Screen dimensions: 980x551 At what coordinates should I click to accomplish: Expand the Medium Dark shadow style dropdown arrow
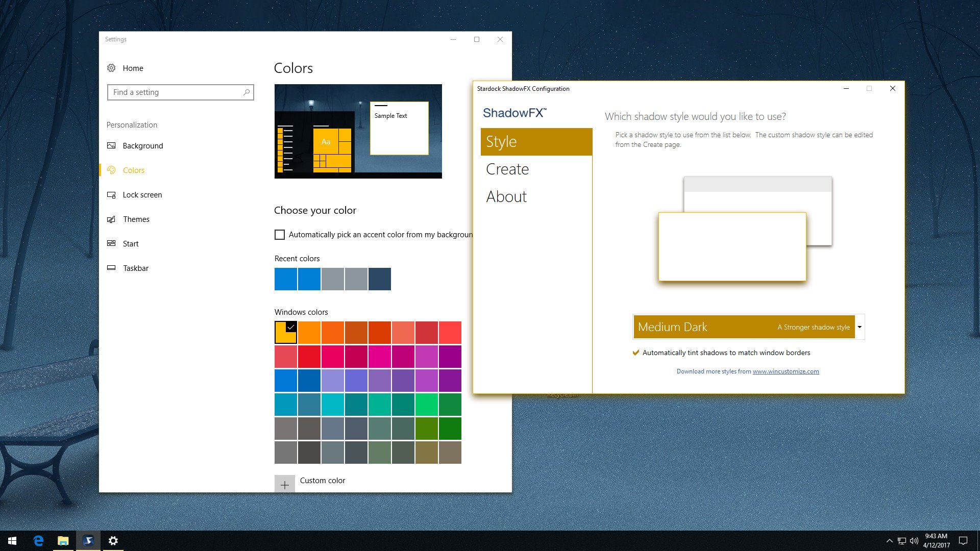tap(860, 327)
